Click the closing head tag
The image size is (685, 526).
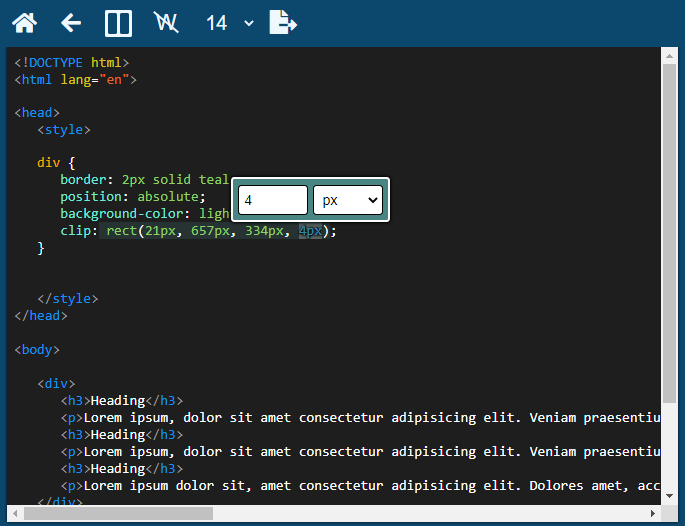[x=41, y=316]
